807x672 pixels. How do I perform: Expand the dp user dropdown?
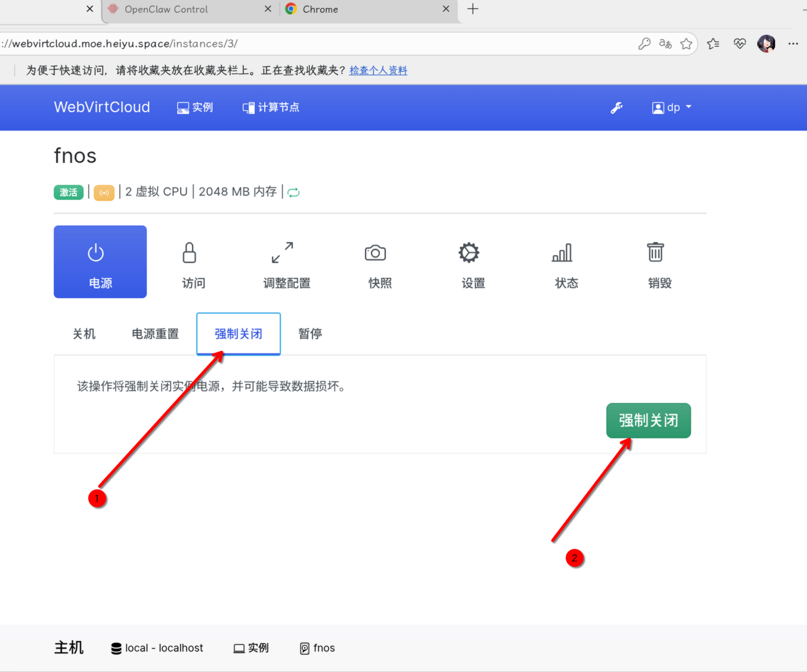coord(672,108)
